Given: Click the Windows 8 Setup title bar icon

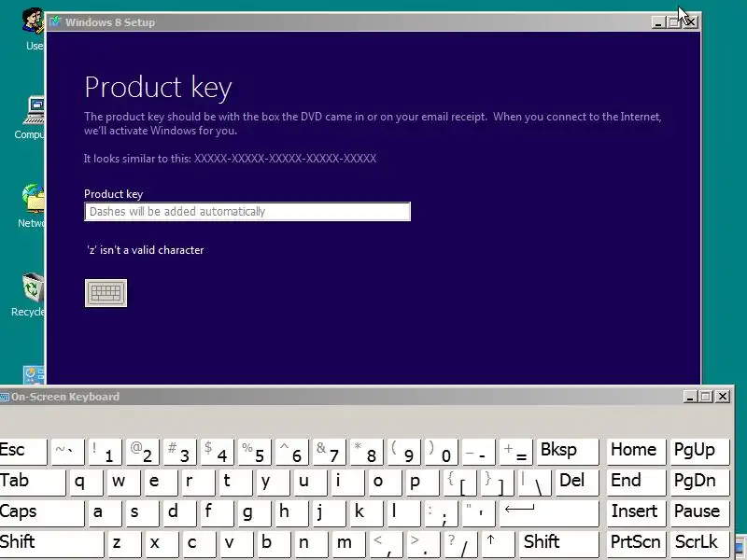Looking at the screenshot, I should [55, 21].
